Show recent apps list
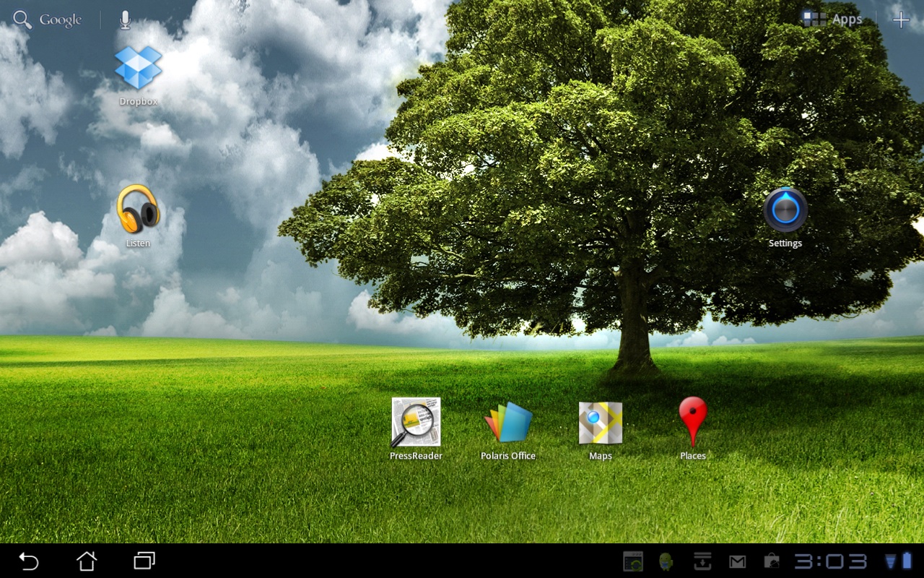The width and height of the screenshot is (924, 578). pos(144,561)
